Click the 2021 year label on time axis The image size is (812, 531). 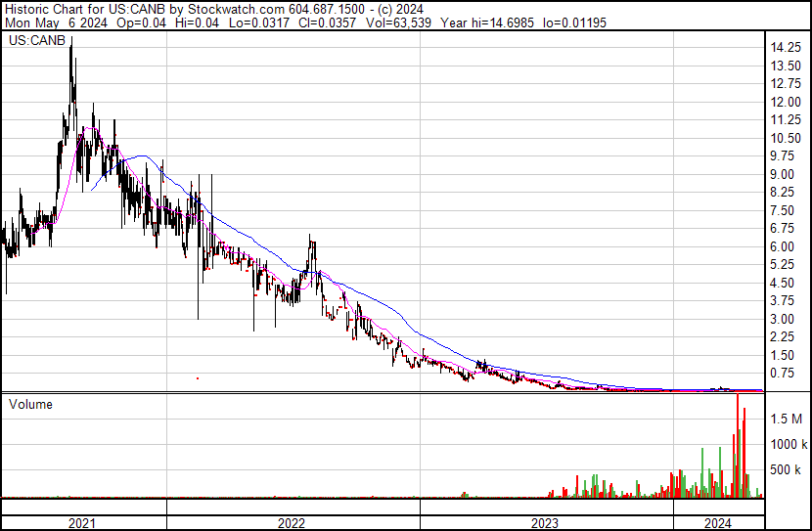[x=82, y=524]
